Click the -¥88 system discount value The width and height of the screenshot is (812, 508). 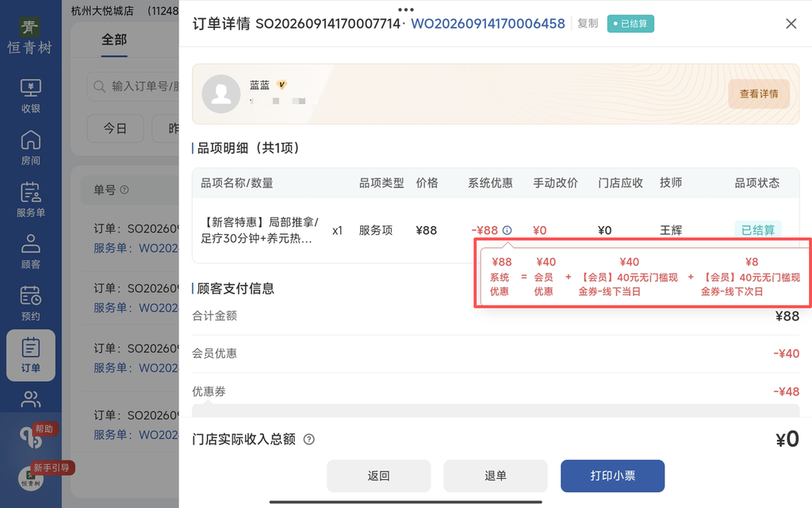(485, 230)
